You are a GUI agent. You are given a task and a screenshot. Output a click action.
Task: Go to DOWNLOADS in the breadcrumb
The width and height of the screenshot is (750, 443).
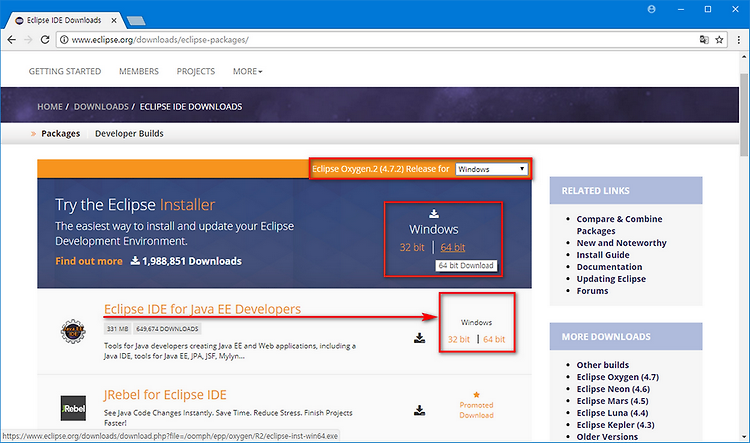(x=101, y=107)
